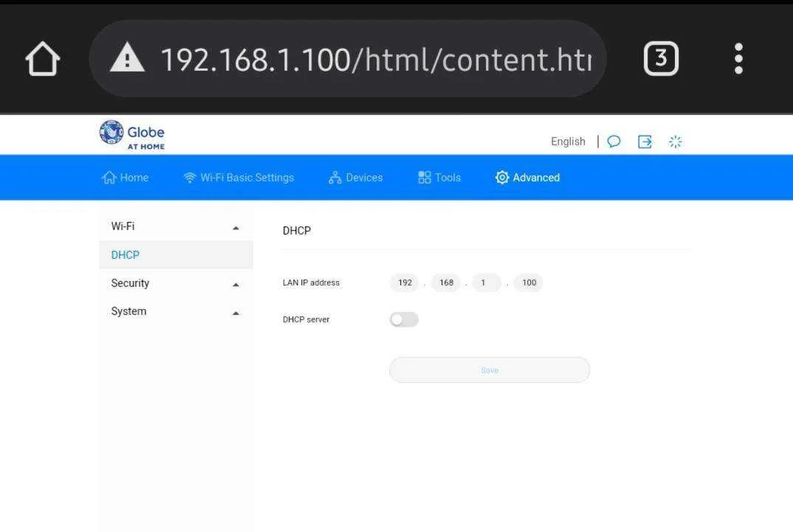Edit second LAN IP octet 168
The image size is (793, 532).
[446, 283]
